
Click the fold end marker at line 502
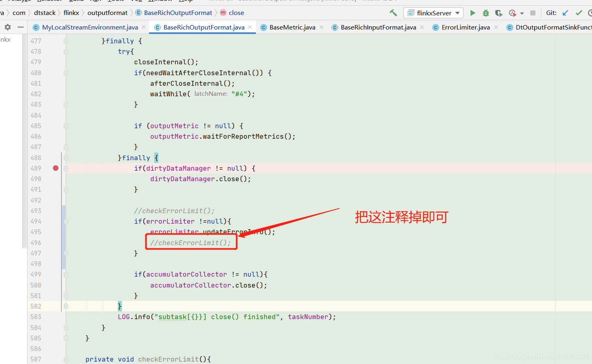pos(66,306)
